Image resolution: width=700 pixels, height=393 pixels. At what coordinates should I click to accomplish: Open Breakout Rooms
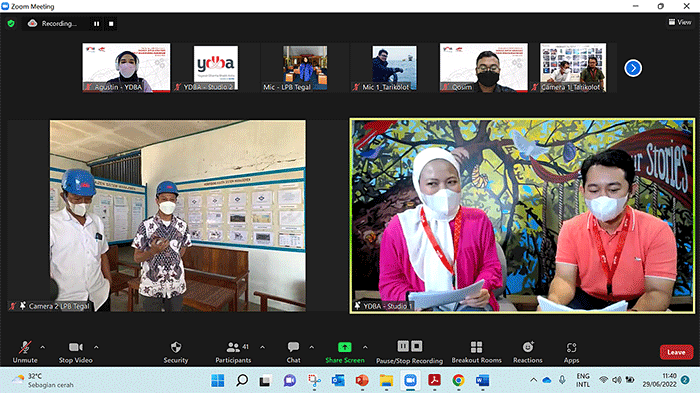[x=476, y=352]
